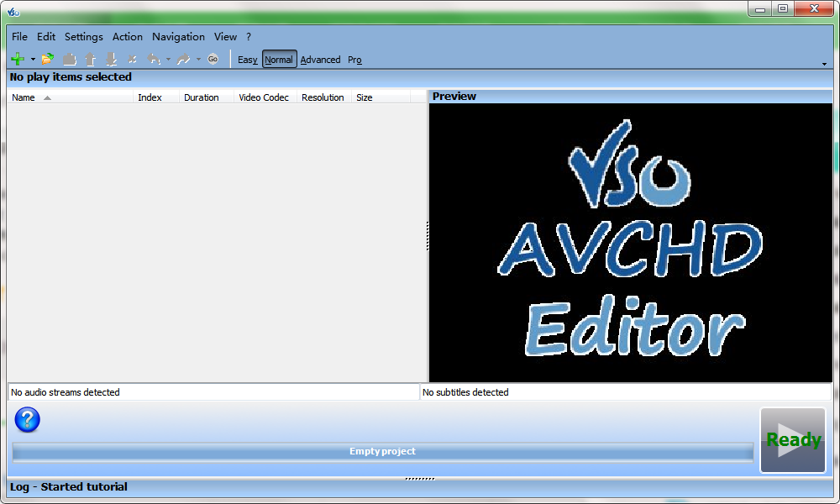840x504 pixels.
Task: Expand the undo history dropdown arrow
Action: (x=168, y=60)
